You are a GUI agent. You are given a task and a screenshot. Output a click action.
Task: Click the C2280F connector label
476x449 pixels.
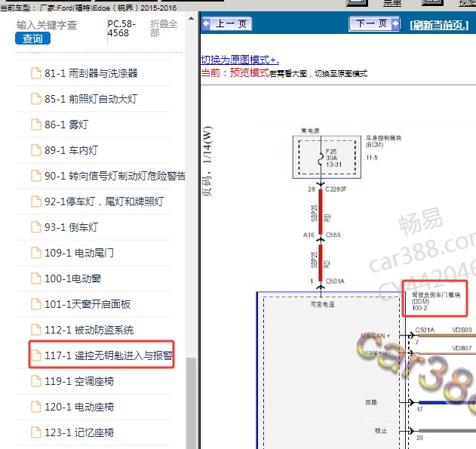pyautogui.click(x=336, y=189)
